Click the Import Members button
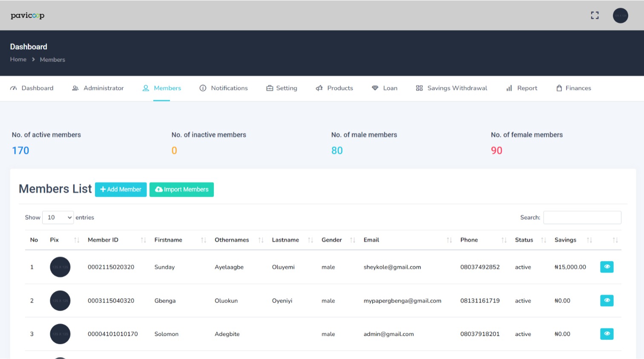This screenshot has height=359, width=644. tap(181, 190)
